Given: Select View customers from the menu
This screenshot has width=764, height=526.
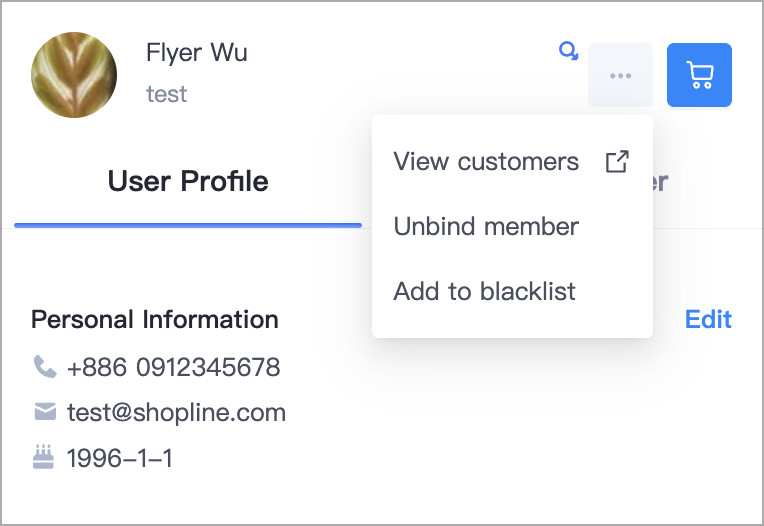Looking at the screenshot, I should (512, 161).
